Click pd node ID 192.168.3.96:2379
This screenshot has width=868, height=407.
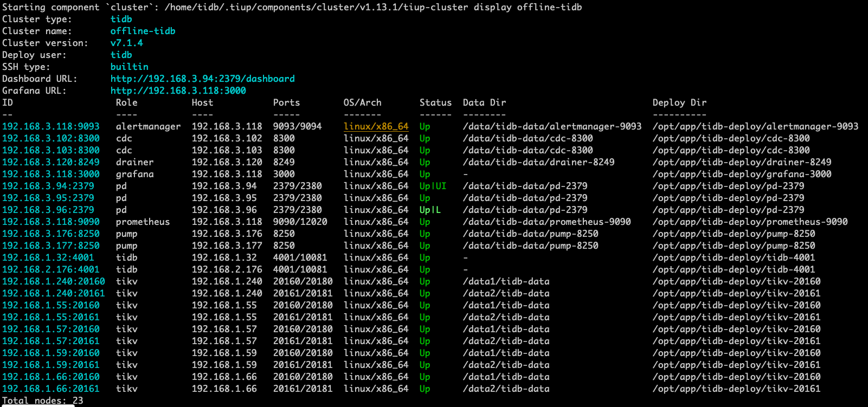(x=48, y=210)
